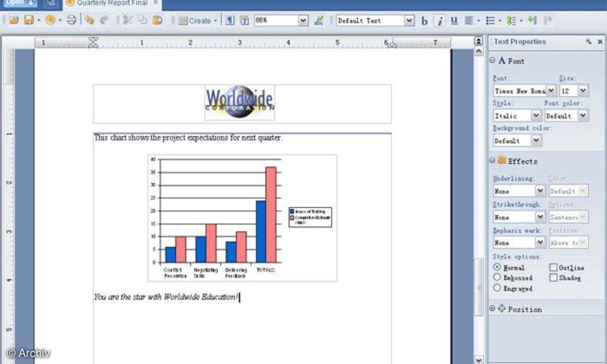Open the Background color dropdown
The image size is (607, 364).
[x=536, y=141]
